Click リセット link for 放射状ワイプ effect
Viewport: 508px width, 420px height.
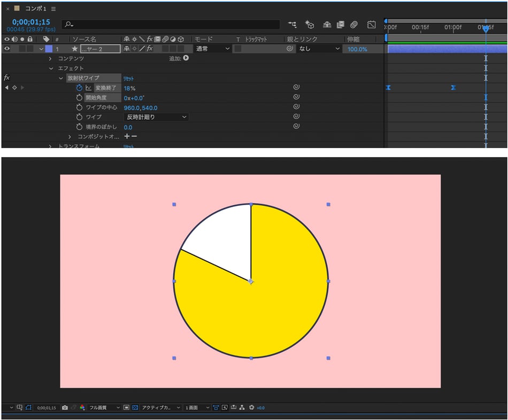[x=128, y=78]
